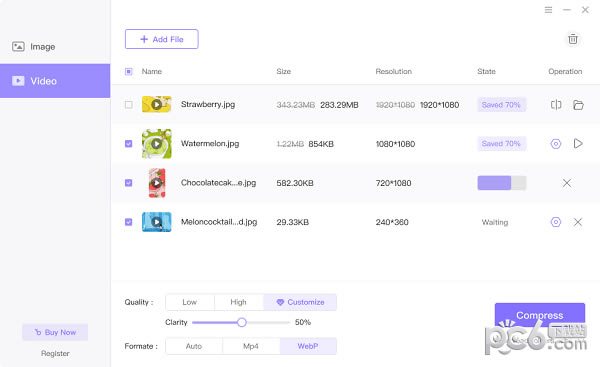Select Customize quality option
Image resolution: width=600 pixels, height=367 pixels.
tap(300, 302)
